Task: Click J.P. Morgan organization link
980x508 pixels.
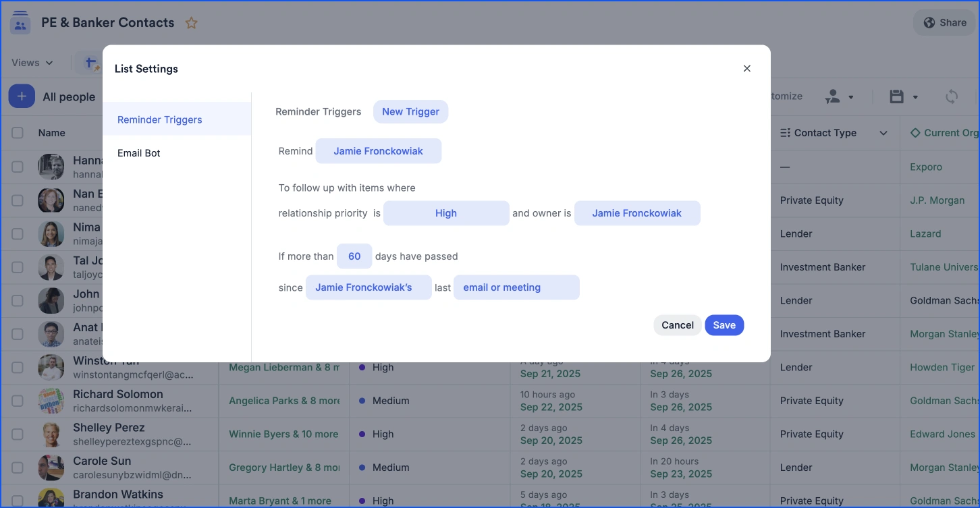Action: (x=937, y=200)
